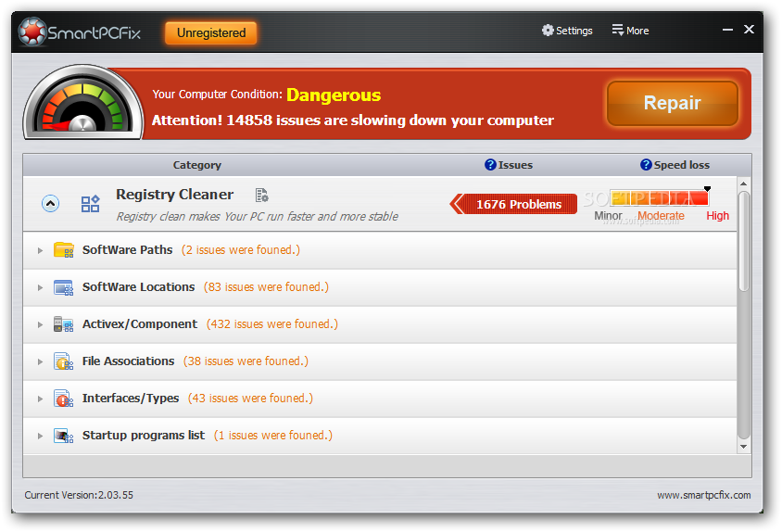This screenshot has width=782, height=532.
Task: Collapse the Registry Cleaner section
Action: (x=50, y=204)
